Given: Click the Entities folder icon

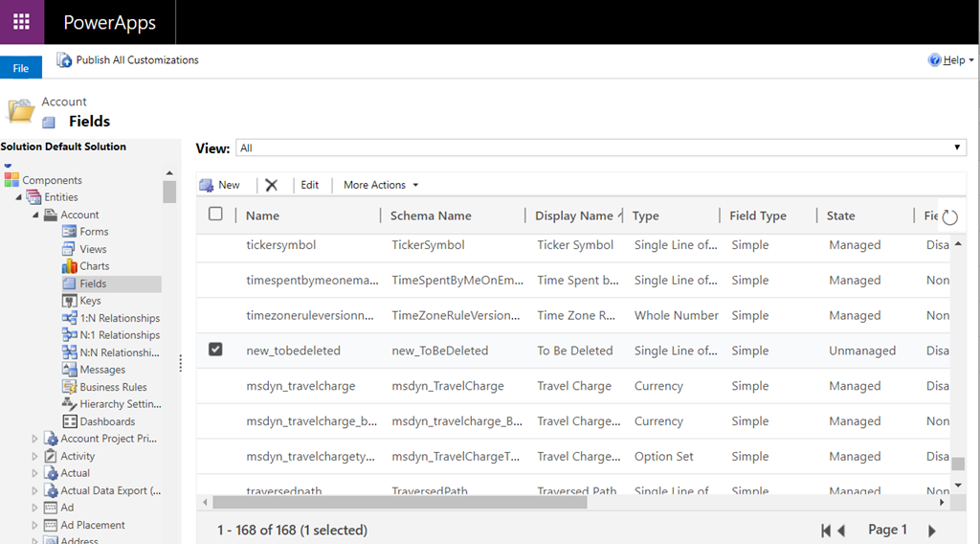Looking at the screenshot, I should 33,197.
